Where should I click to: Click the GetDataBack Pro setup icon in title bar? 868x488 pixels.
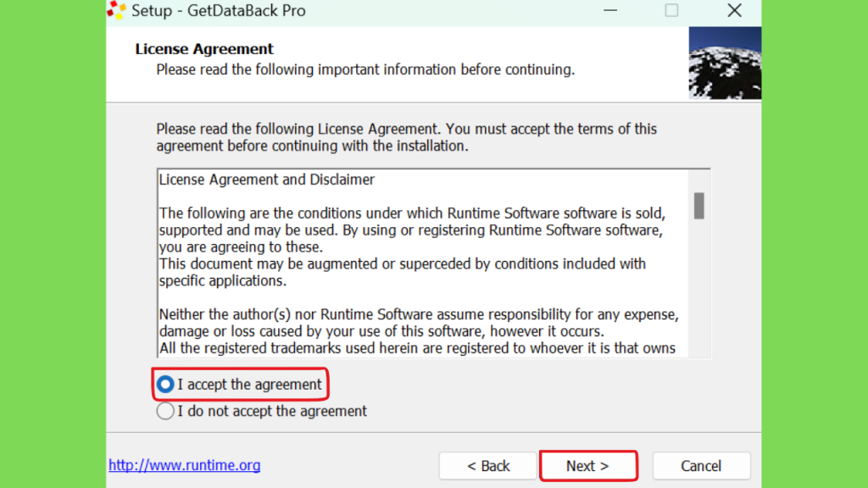pos(117,10)
